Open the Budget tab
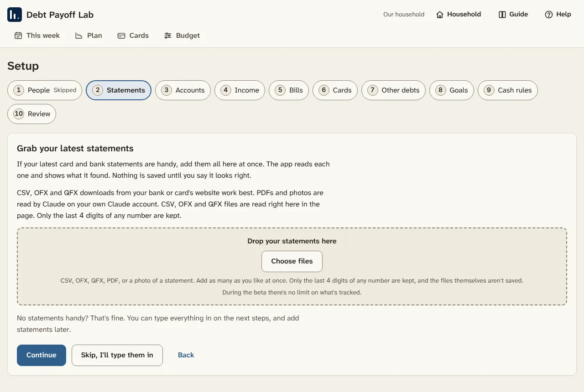The height and width of the screenshot is (392, 584). 182,36
